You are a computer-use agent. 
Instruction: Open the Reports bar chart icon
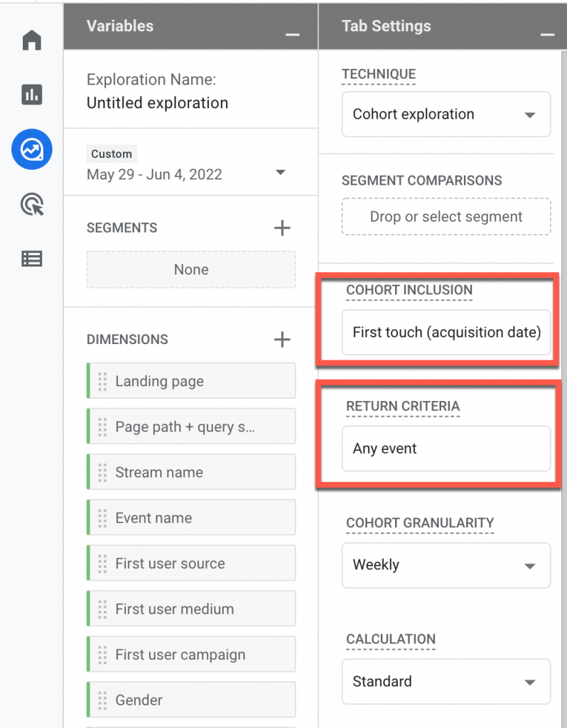tap(31, 95)
